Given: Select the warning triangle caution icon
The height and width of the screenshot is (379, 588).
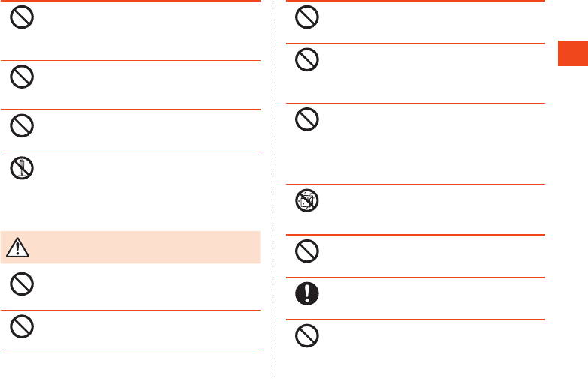Looking at the screenshot, I should 17,248.
